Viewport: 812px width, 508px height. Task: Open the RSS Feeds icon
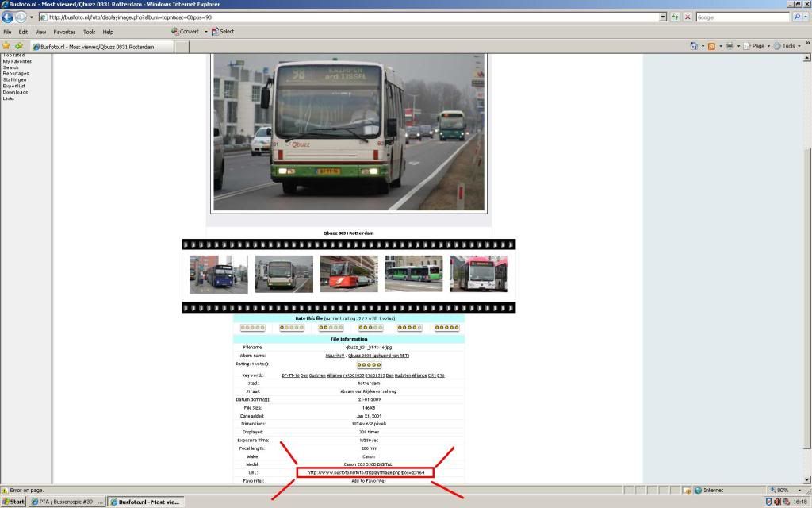[711, 46]
